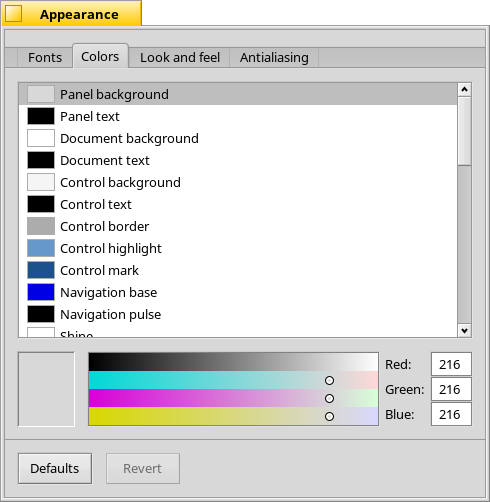490x502 pixels.
Task: Click the Green value input field
Action: coord(451,389)
